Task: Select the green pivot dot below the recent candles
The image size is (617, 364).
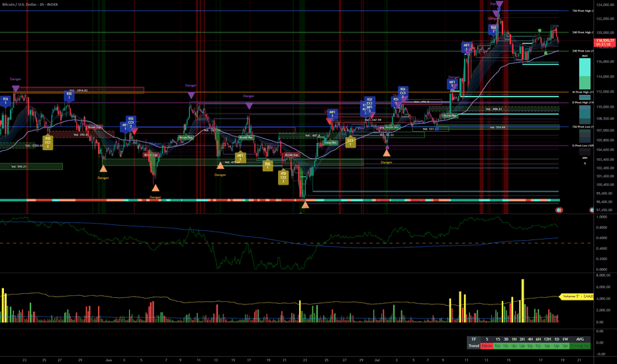Action: (x=546, y=53)
